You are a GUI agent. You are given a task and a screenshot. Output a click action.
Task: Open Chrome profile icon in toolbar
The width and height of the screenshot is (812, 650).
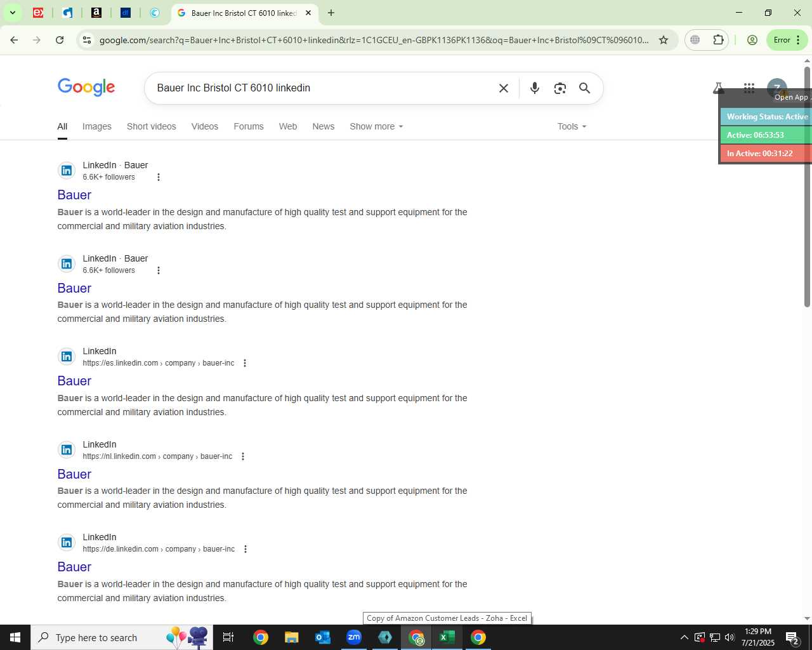[752, 40]
